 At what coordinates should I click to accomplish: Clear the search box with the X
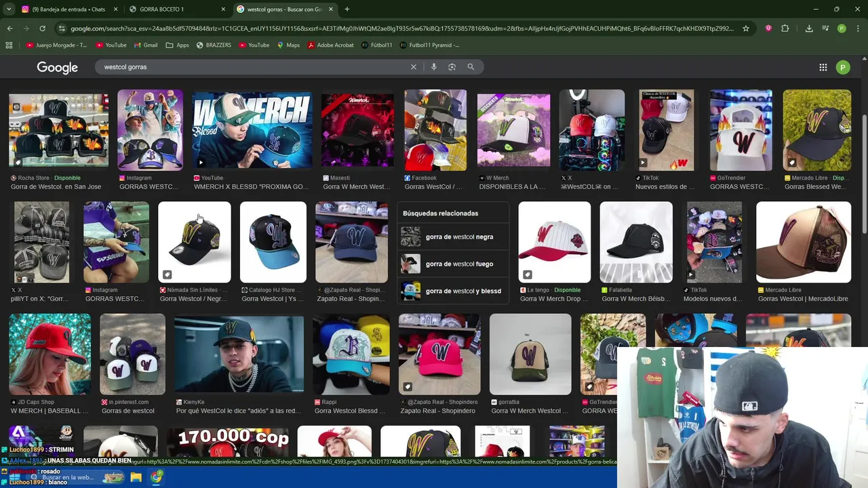(414, 67)
